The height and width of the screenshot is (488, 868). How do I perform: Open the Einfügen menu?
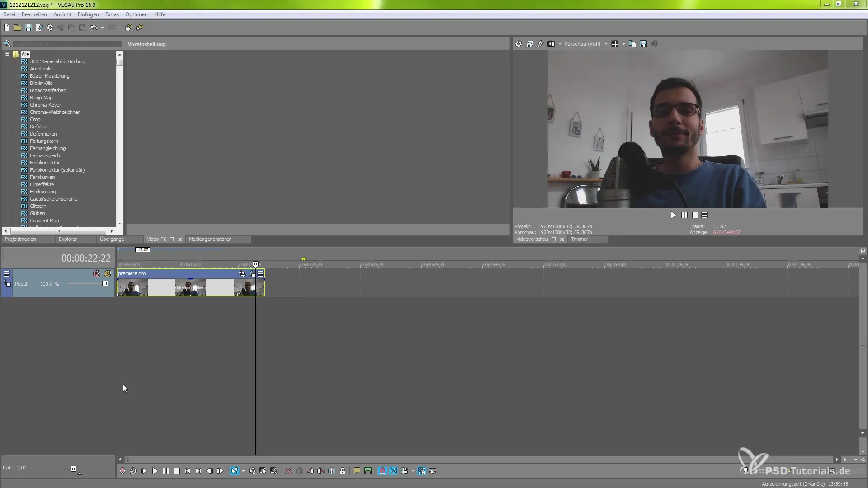[88, 14]
